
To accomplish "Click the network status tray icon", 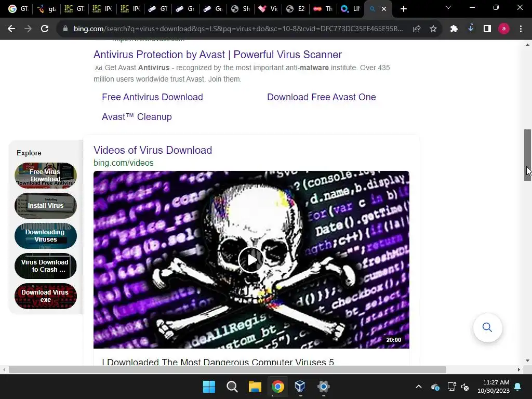I will 451,387.
